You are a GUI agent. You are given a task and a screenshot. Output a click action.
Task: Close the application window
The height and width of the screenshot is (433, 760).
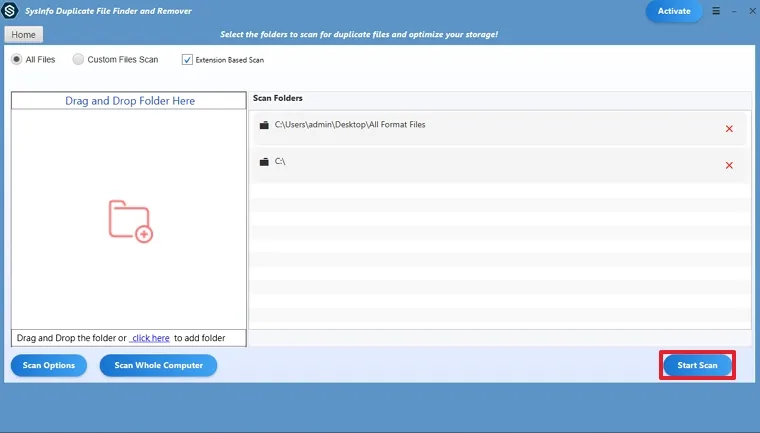[x=752, y=11]
